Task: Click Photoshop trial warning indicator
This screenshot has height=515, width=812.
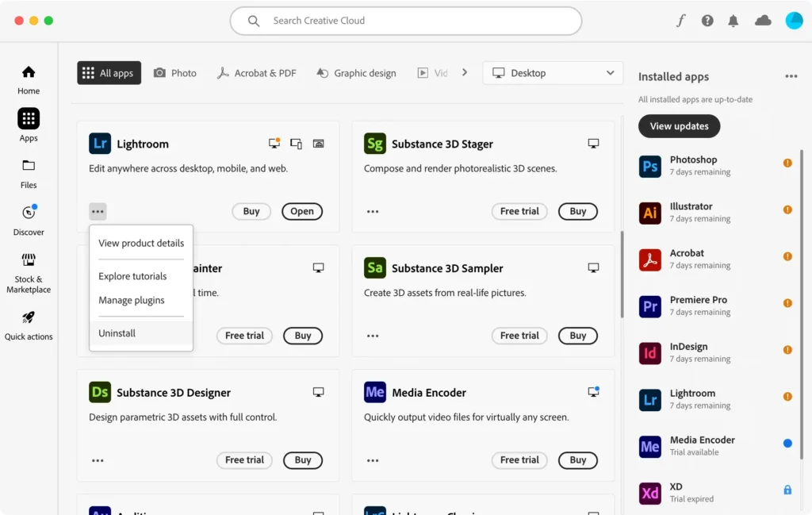Action: pos(787,163)
